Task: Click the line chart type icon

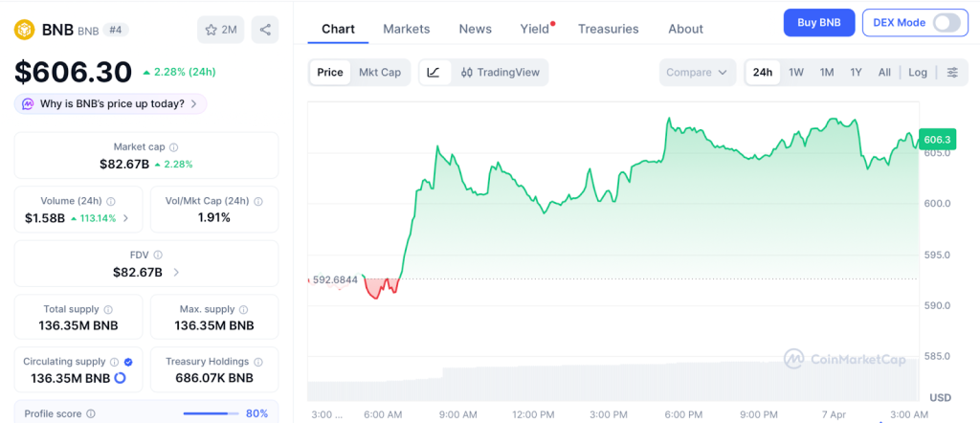Action: (434, 73)
